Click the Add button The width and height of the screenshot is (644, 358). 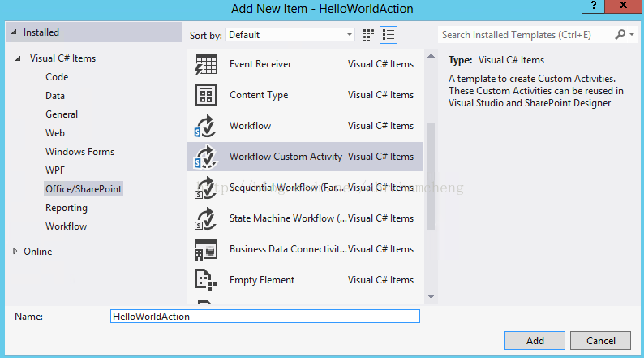coord(535,341)
